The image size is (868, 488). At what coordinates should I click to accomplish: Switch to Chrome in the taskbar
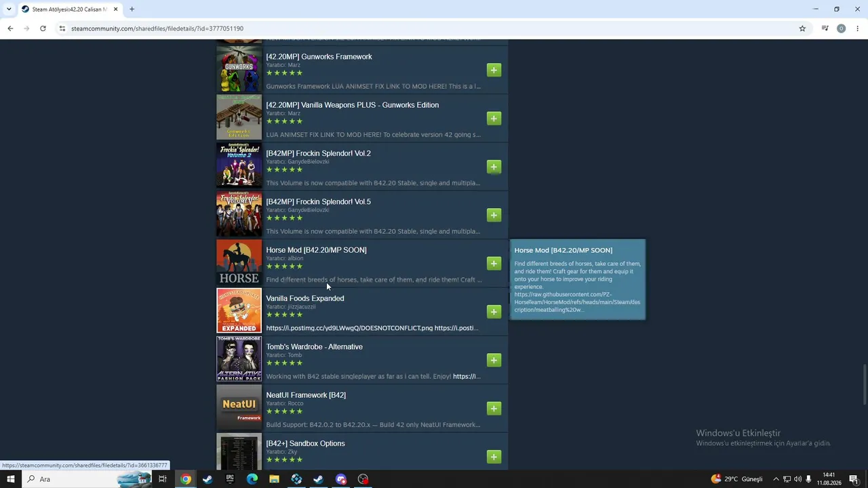click(x=185, y=479)
